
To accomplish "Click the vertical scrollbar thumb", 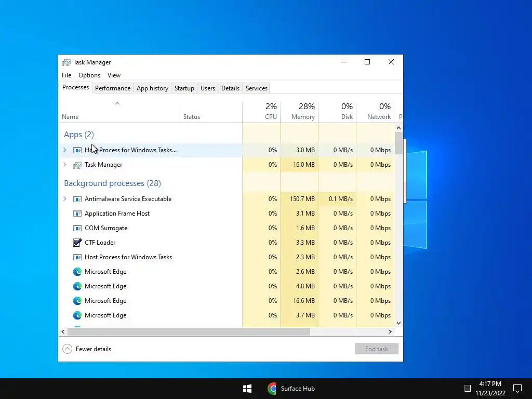I will pyautogui.click(x=398, y=143).
